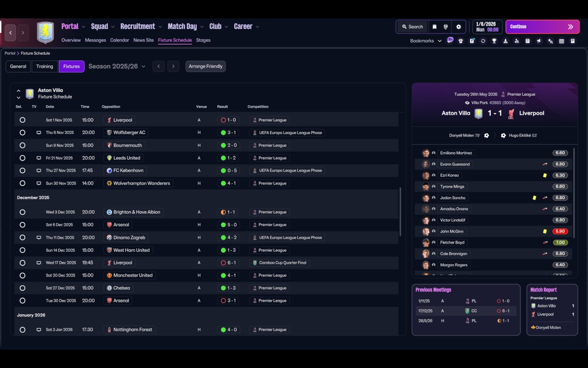Open the bookmark icon next to Search
Screen dimensions: 588x368
click(x=434, y=27)
